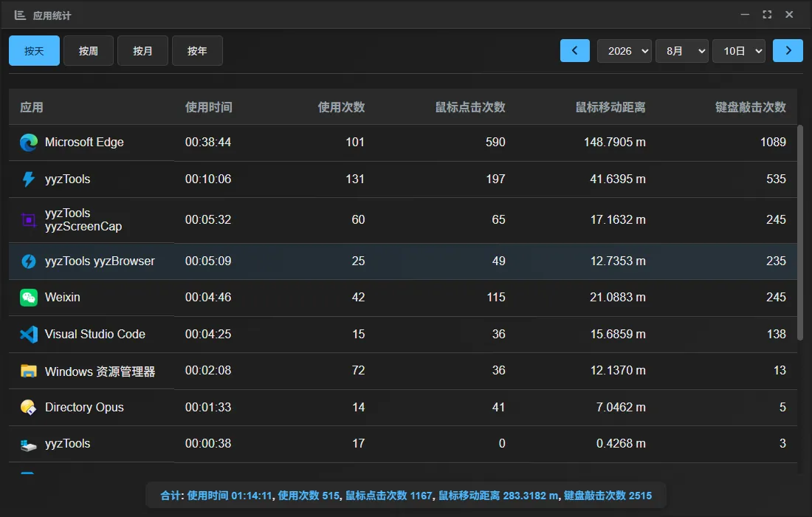Select the yyzTools yyzScreenCap name text
Image resolution: width=812 pixels, height=517 pixels.
(83, 220)
